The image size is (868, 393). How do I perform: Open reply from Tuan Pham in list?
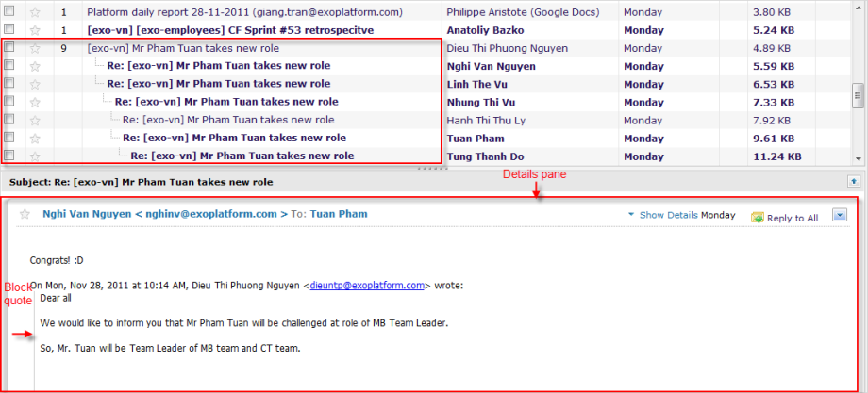coord(234,138)
